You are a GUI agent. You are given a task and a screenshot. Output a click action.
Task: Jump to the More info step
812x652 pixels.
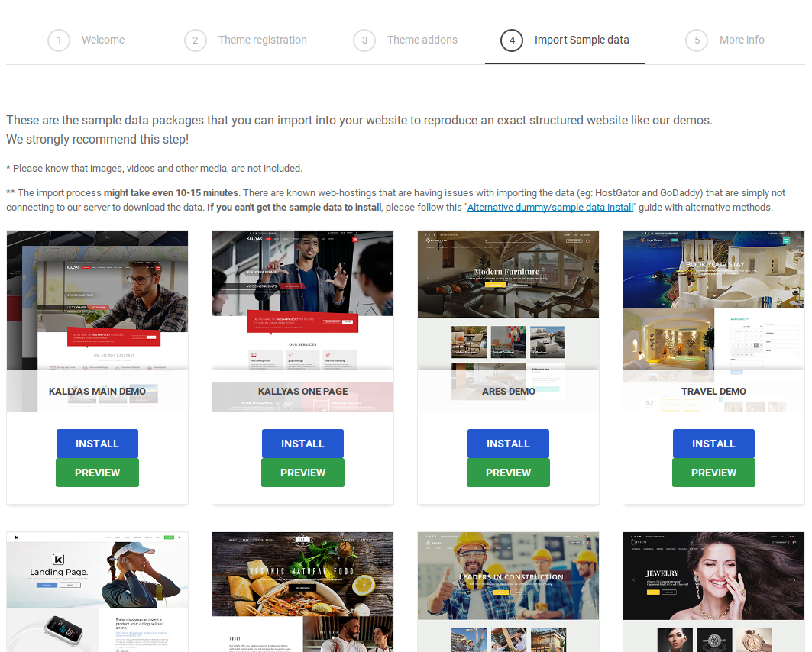[x=725, y=40]
